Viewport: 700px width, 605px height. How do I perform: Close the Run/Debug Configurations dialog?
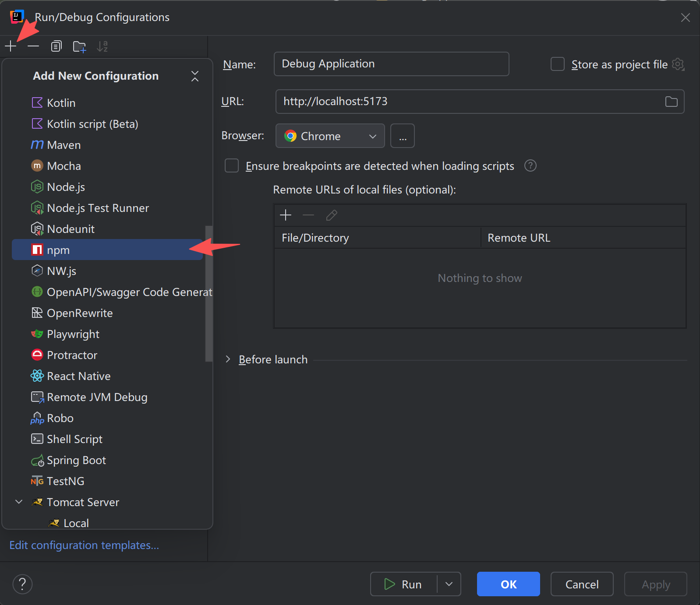click(685, 18)
